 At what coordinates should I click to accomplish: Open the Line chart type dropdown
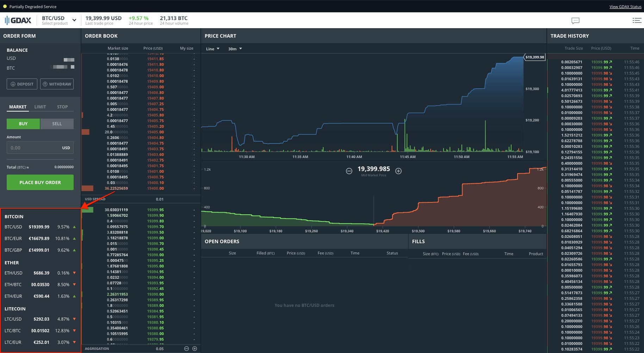pyautogui.click(x=212, y=49)
